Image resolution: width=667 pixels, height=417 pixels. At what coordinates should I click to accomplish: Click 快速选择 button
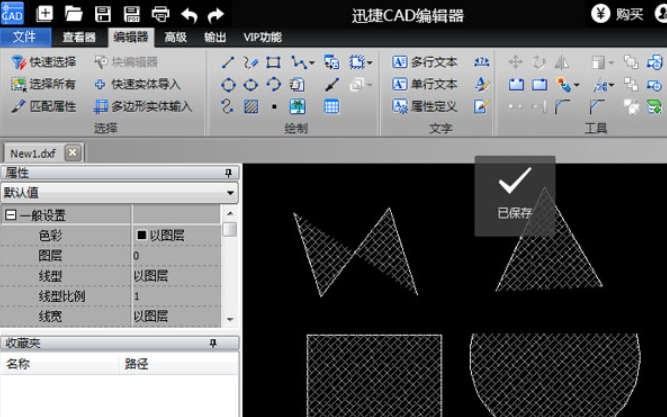(x=43, y=62)
